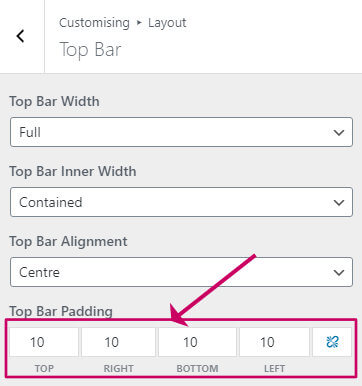The height and width of the screenshot is (386, 362).
Task: Select the Bottom padding input field
Action: point(197,342)
